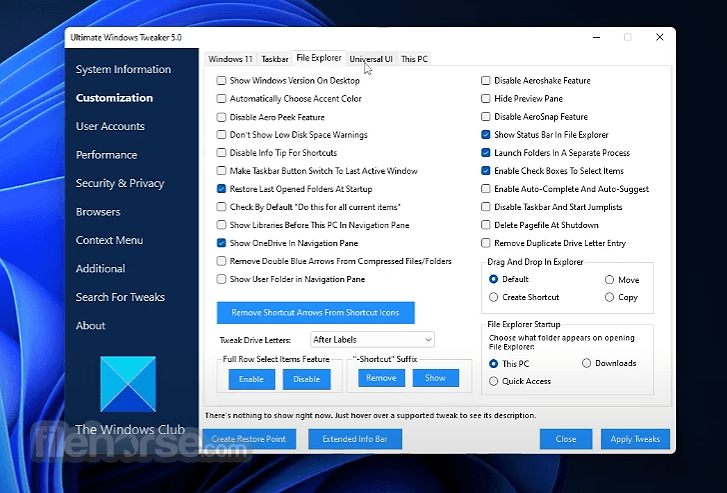Select Customization in the sidebar
This screenshot has height=493, width=727.
114,98
